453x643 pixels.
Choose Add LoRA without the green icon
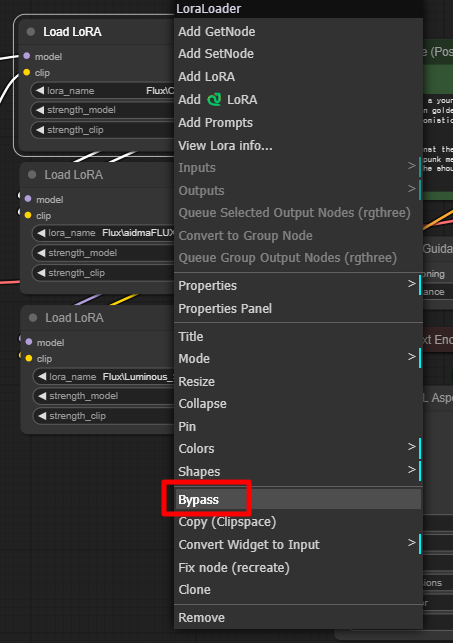coord(298,77)
